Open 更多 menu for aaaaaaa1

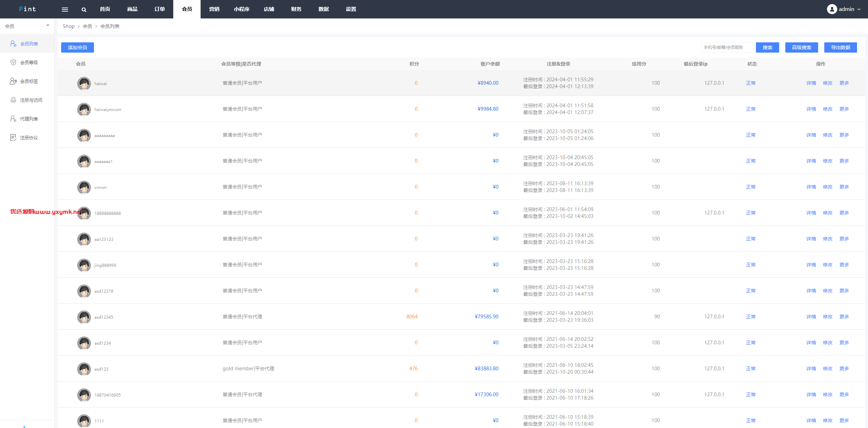(x=844, y=161)
